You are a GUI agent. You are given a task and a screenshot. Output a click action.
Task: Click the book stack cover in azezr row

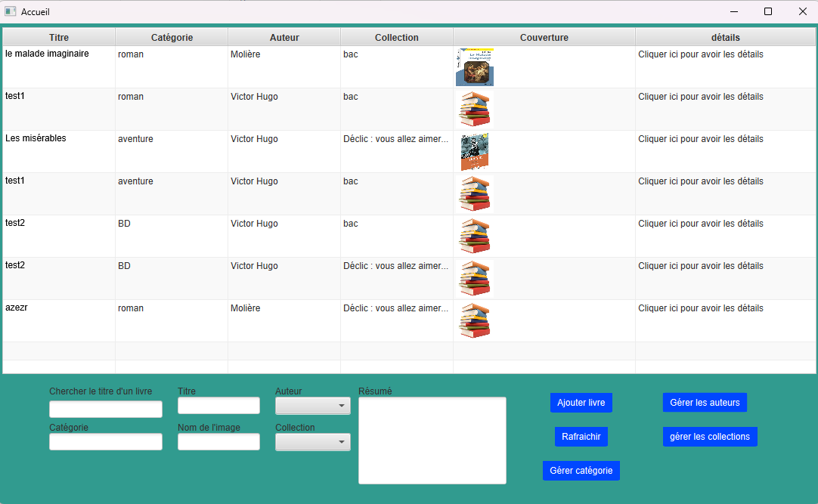pos(475,321)
